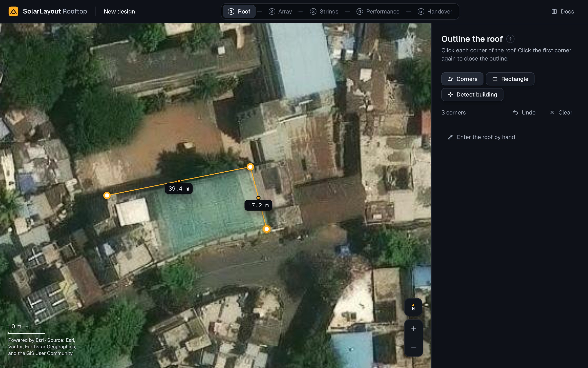Open the Docs book icon
Screen dimensions: 588x368
[554, 11]
